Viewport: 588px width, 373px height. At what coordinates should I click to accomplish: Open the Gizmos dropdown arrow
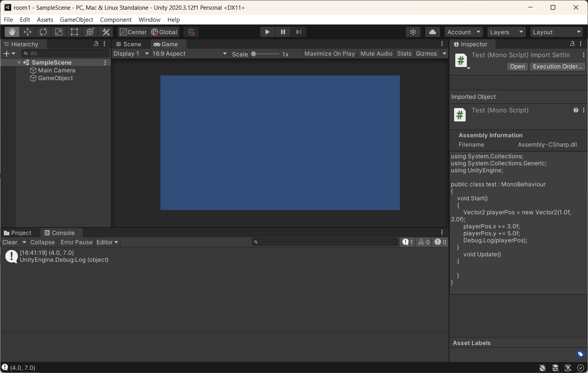tap(444, 54)
